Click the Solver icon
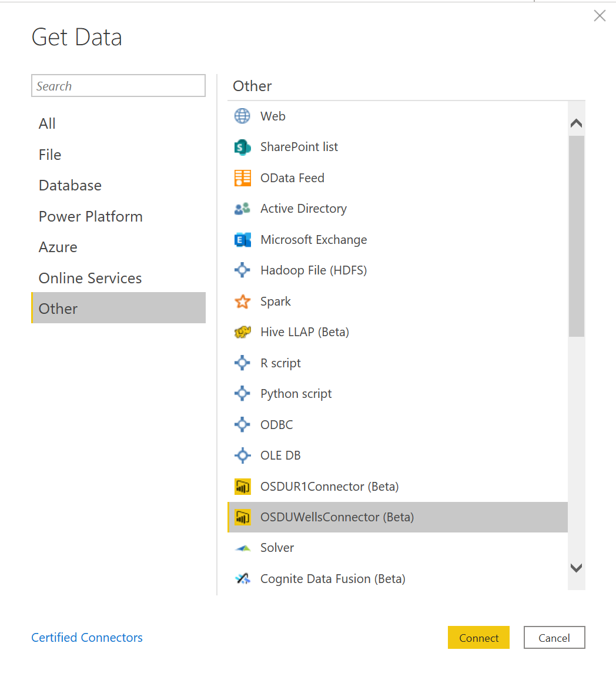Viewport: 616px width, 680px height. (x=243, y=548)
